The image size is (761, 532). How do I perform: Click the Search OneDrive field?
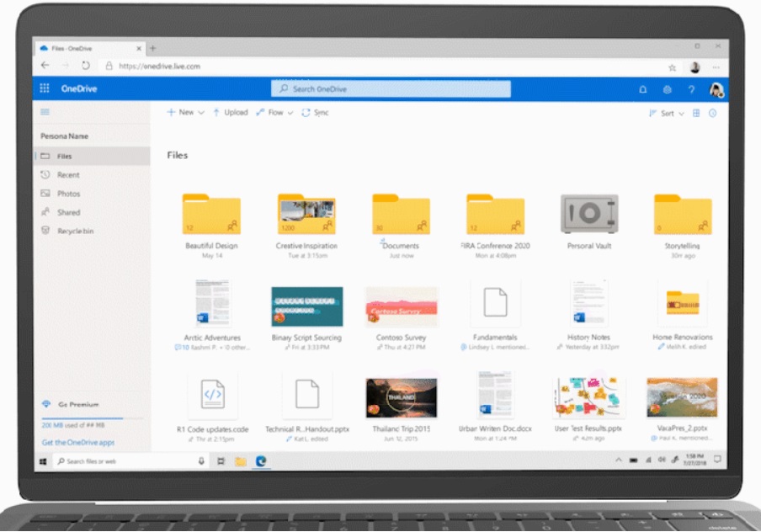pos(391,89)
